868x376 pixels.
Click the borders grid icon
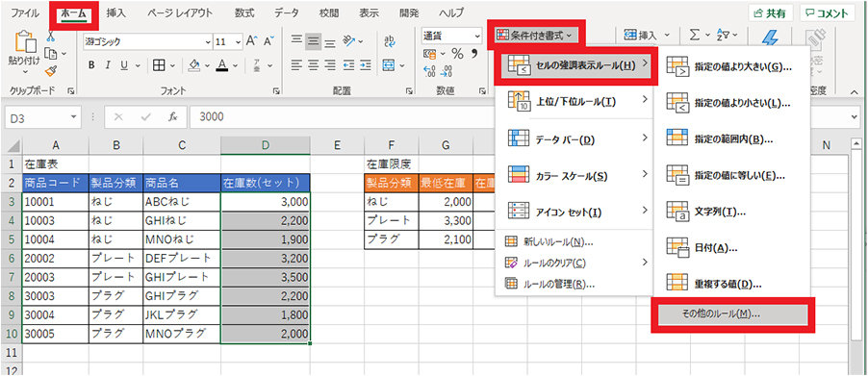coord(159,65)
